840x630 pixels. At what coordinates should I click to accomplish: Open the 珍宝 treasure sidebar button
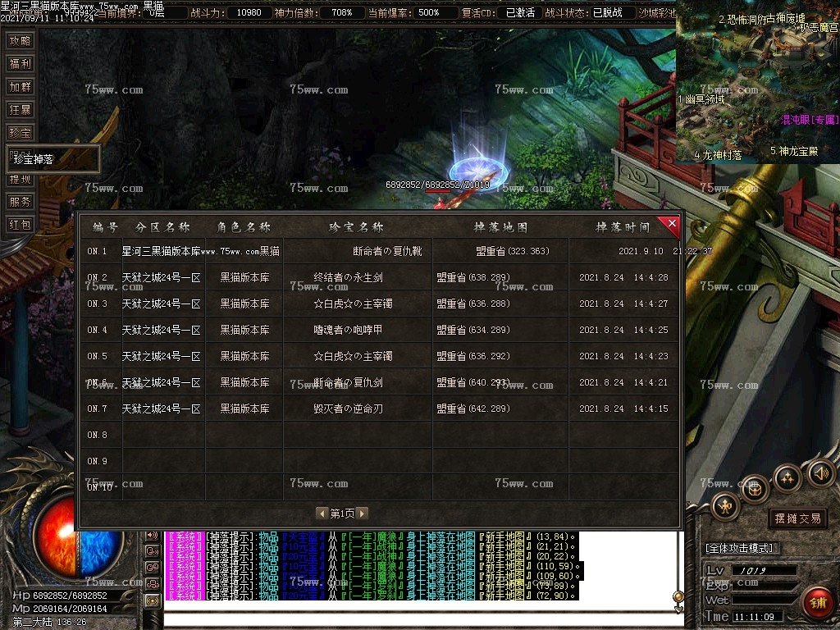[20, 133]
